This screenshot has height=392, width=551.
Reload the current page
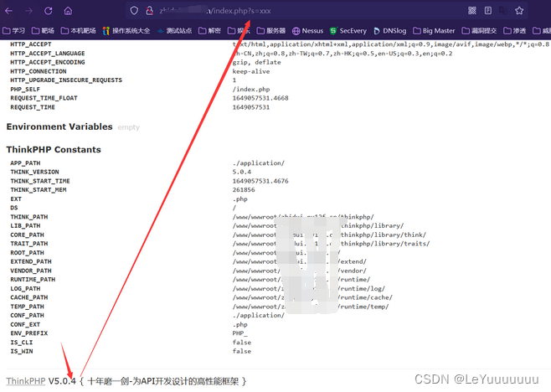(x=49, y=11)
